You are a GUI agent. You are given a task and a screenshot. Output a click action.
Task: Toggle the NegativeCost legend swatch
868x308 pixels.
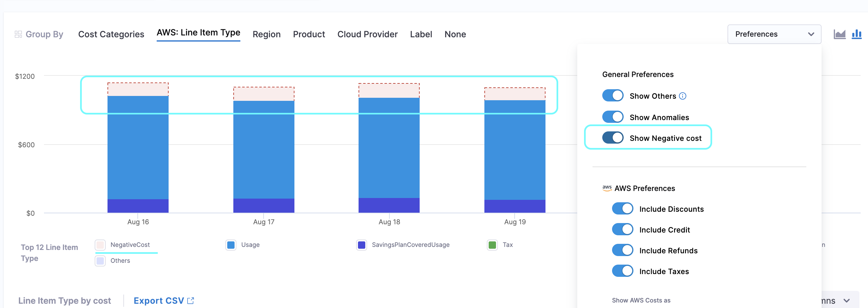(100, 245)
